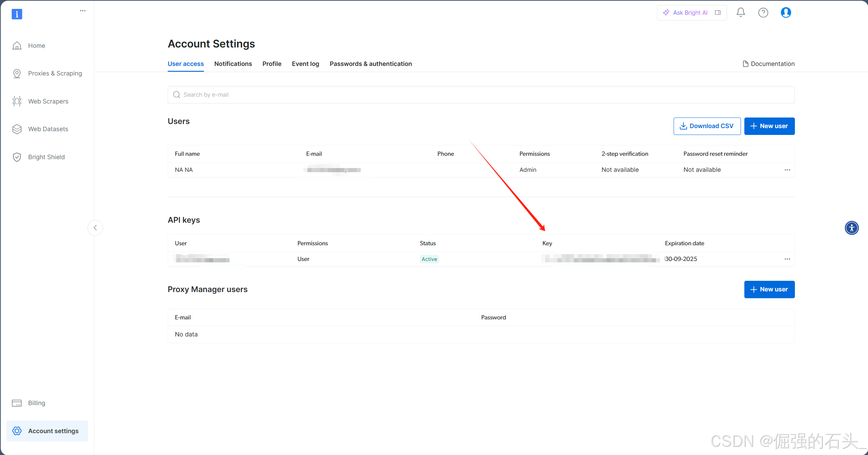Image resolution: width=868 pixels, height=455 pixels.
Task: Open the Event log tab
Action: click(x=305, y=64)
